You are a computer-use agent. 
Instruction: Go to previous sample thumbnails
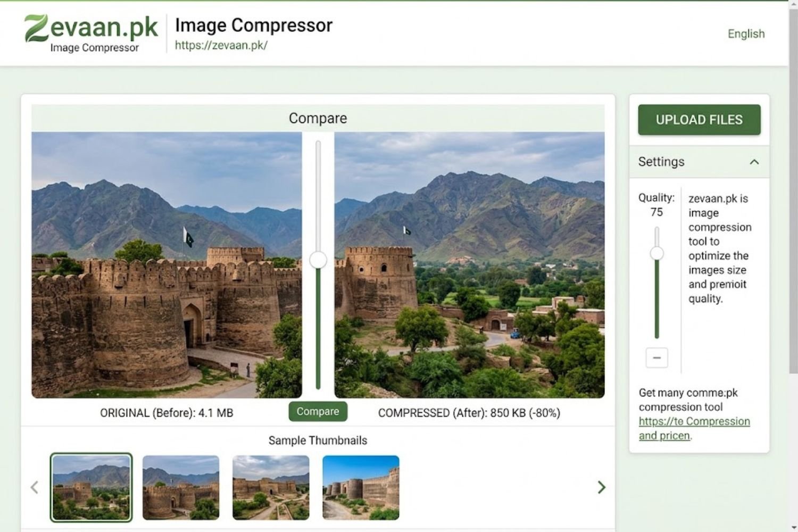tap(35, 487)
